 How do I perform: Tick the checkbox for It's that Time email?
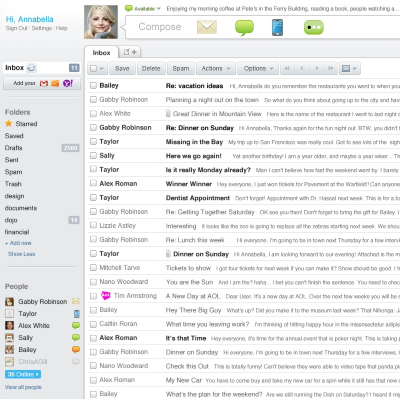93,338
